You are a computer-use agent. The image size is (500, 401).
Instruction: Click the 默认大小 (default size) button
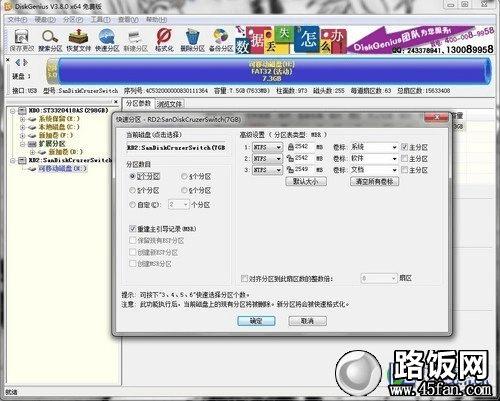(306, 182)
